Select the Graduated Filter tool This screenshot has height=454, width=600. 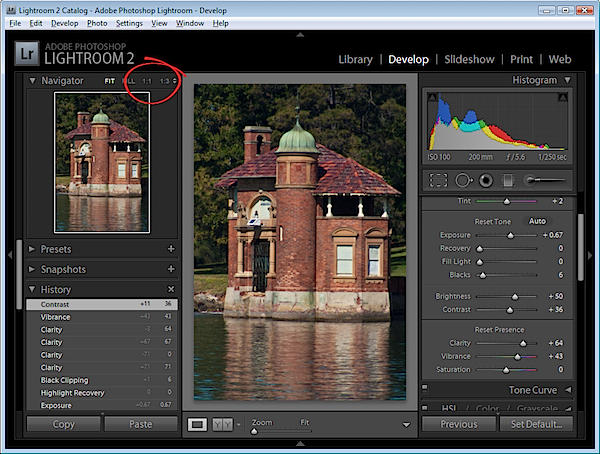508,180
